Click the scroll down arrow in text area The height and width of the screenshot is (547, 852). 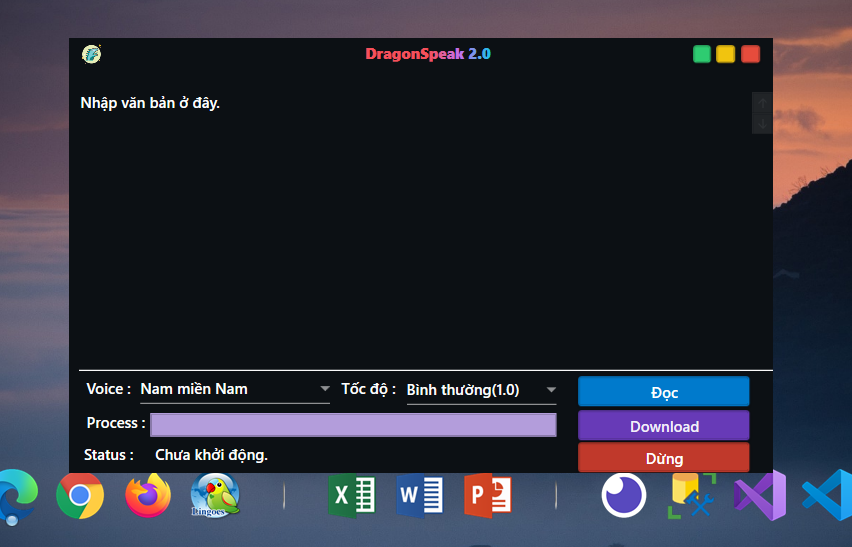coord(762,123)
